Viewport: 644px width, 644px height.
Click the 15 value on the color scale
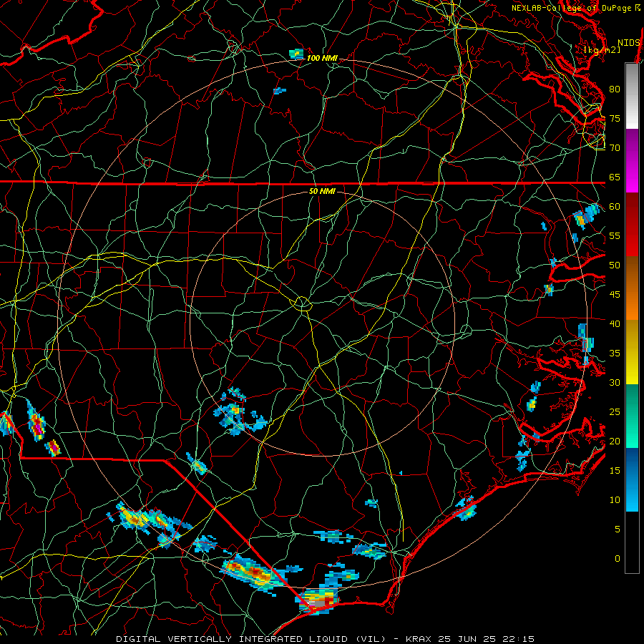point(615,470)
